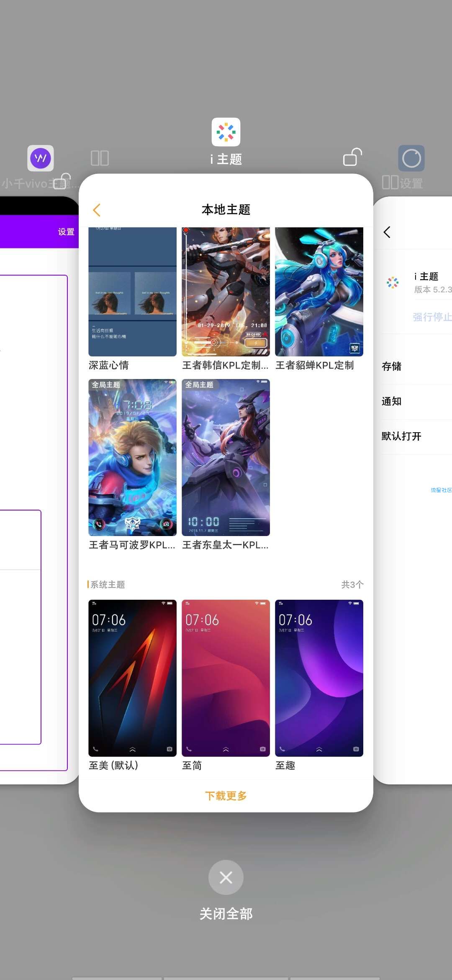This screenshot has width=452, height=980.
Task: Select the 至简 system theme
Action: (226, 678)
